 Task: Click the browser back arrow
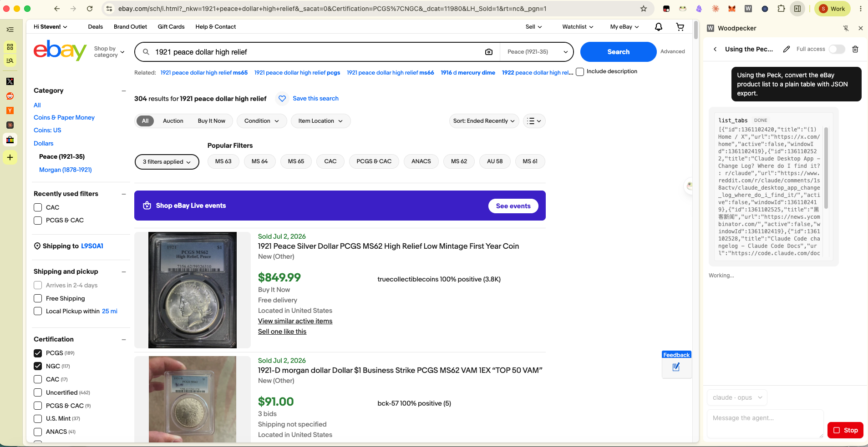point(57,9)
